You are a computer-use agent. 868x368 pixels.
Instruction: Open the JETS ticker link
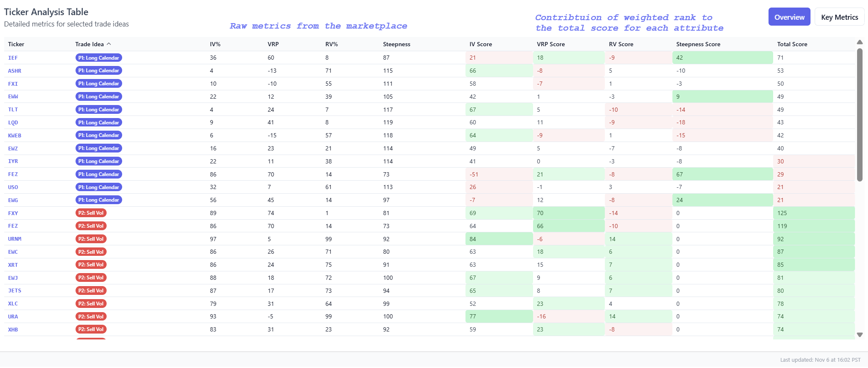(x=15, y=291)
